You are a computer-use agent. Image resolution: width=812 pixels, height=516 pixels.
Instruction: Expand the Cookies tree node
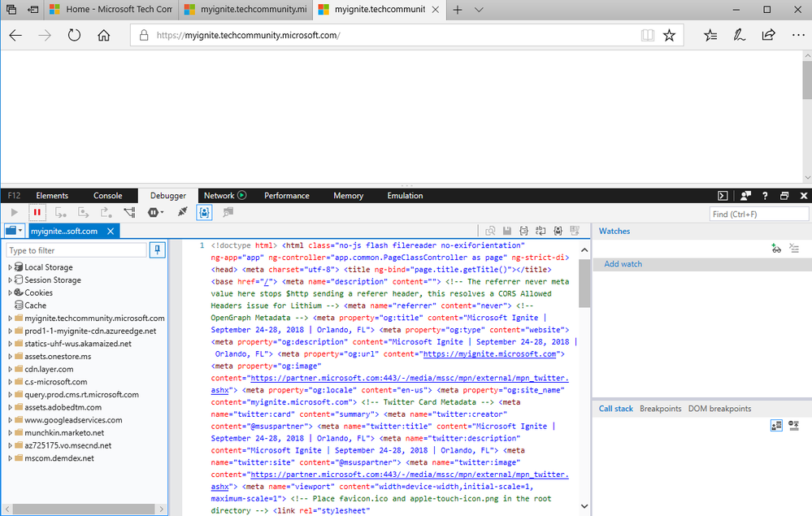click(10, 293)
